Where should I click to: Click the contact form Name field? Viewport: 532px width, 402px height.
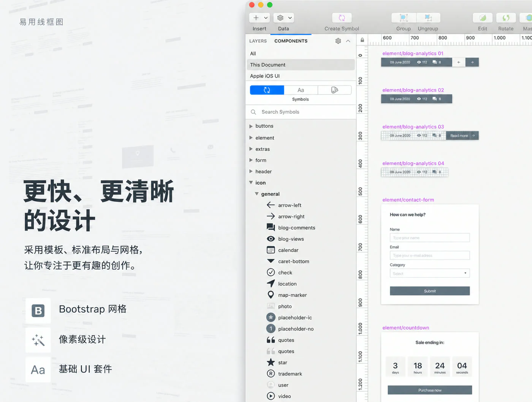click(430, 238)
